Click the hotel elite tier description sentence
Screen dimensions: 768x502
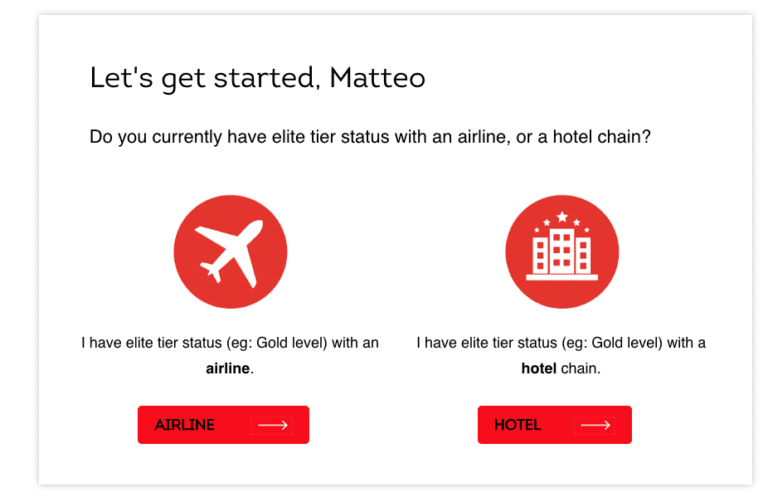click(x=561, y=343)
